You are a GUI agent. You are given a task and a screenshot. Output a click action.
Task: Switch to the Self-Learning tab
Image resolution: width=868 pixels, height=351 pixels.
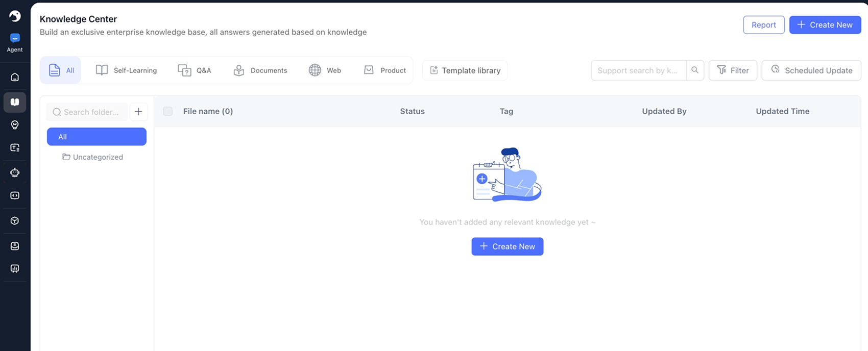click(126, 70)
